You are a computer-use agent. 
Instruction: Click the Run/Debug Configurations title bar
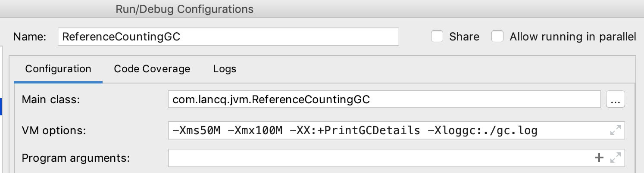coord(184,9)
